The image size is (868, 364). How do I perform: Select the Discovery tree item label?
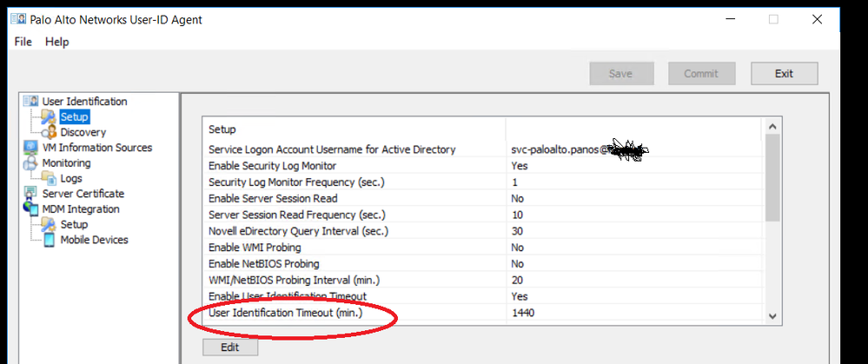click(83, 132)
